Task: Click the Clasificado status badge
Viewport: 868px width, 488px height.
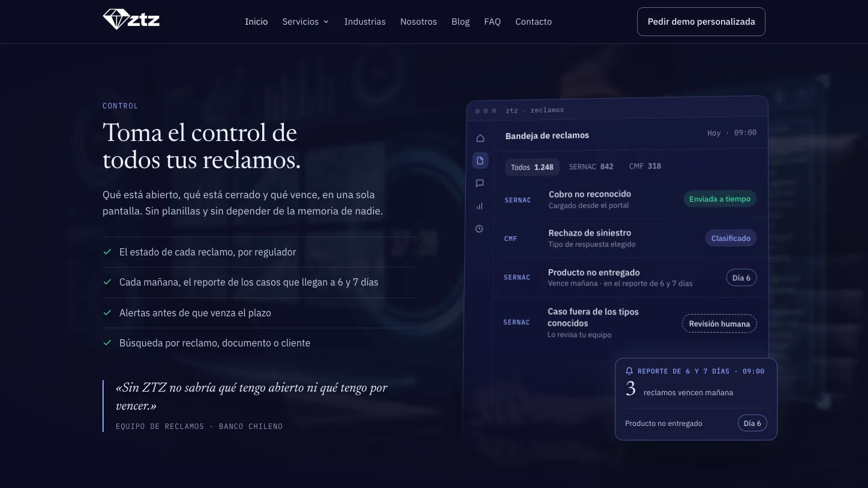Action: pyautogui.click(x=731, y=238)
